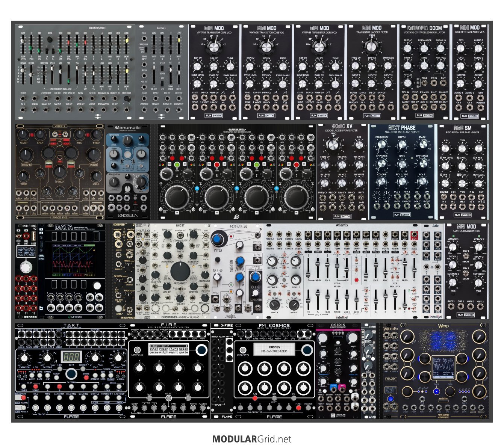Viewport: 504px width, 447px height.
Task: Hit the FILL button on TAKT
Action: pyautogui.click(x=95, y=387)
